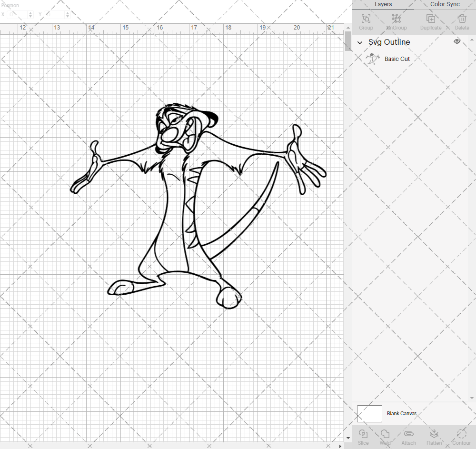Click the Basic Cut layer thumbnail
Image resolution: width=476 pixels, height=449 pixels.
click(373, 59)
